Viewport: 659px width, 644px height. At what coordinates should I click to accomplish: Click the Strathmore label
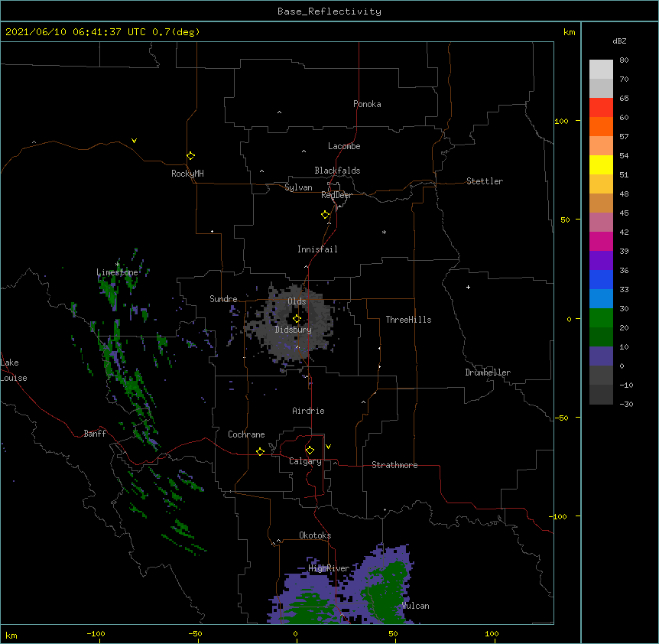pos(394,465)
